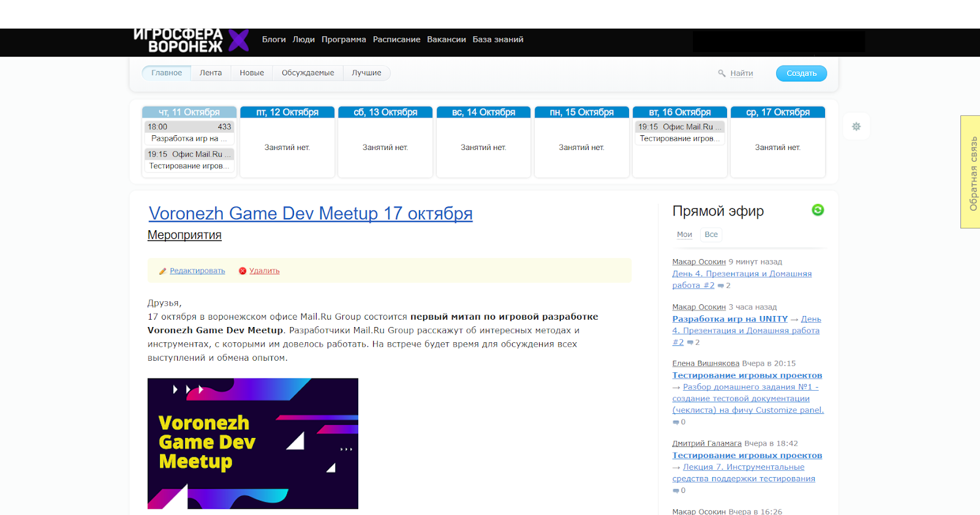Click the Игросфера Воронеж site logo
The image size is (980, 515).
point(191,40)
